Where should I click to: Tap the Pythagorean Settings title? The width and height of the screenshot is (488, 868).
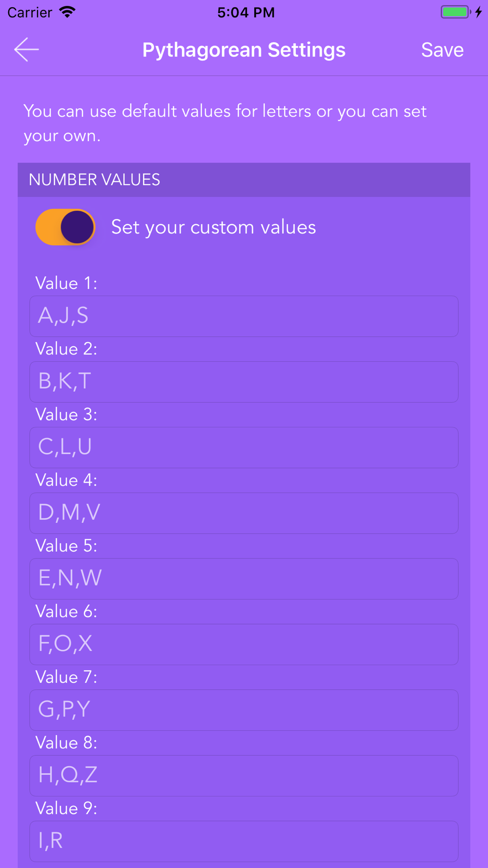click(x=244, y=50)
